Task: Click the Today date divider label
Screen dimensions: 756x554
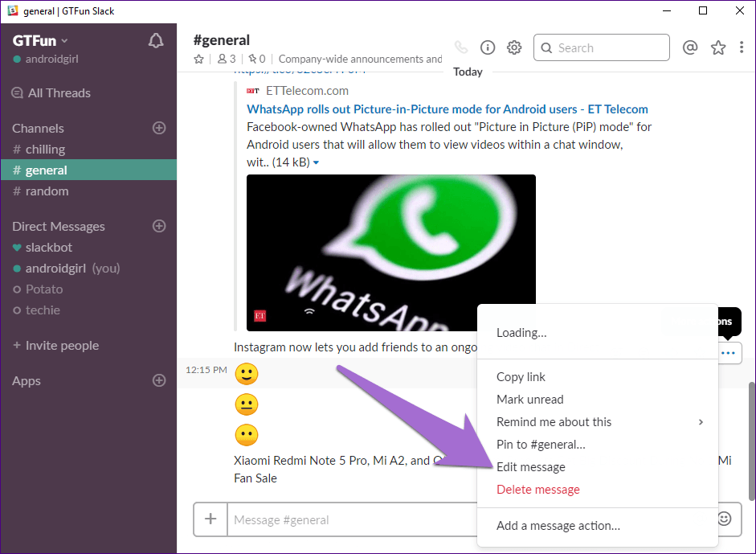Action: point(468,72)
